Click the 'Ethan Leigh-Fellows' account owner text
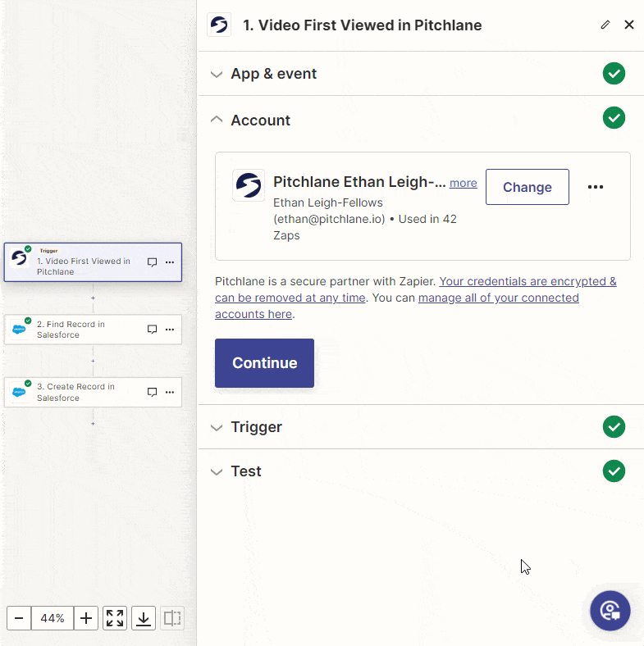 (x=328, y=202)
